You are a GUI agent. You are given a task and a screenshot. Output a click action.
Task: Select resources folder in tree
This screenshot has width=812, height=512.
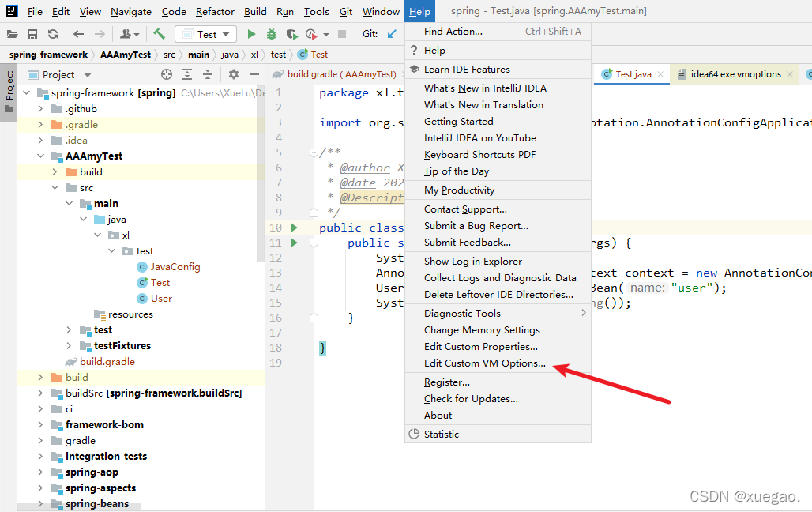130,314
